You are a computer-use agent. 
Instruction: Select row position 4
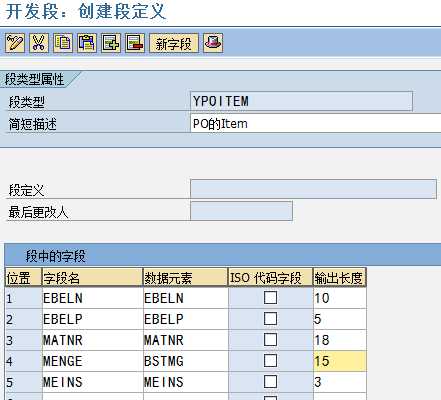(x=23, y=361)
